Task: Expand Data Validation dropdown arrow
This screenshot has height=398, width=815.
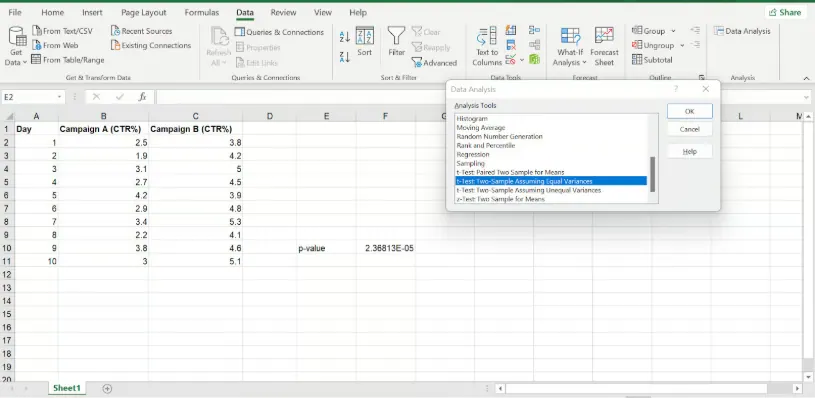Action: point(521,60)
